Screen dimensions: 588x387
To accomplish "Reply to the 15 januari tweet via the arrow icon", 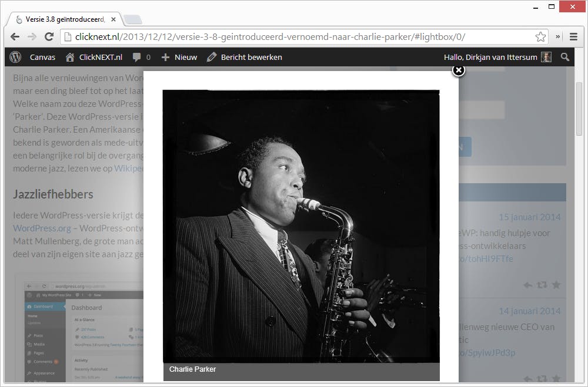I will tap(527, 285).
